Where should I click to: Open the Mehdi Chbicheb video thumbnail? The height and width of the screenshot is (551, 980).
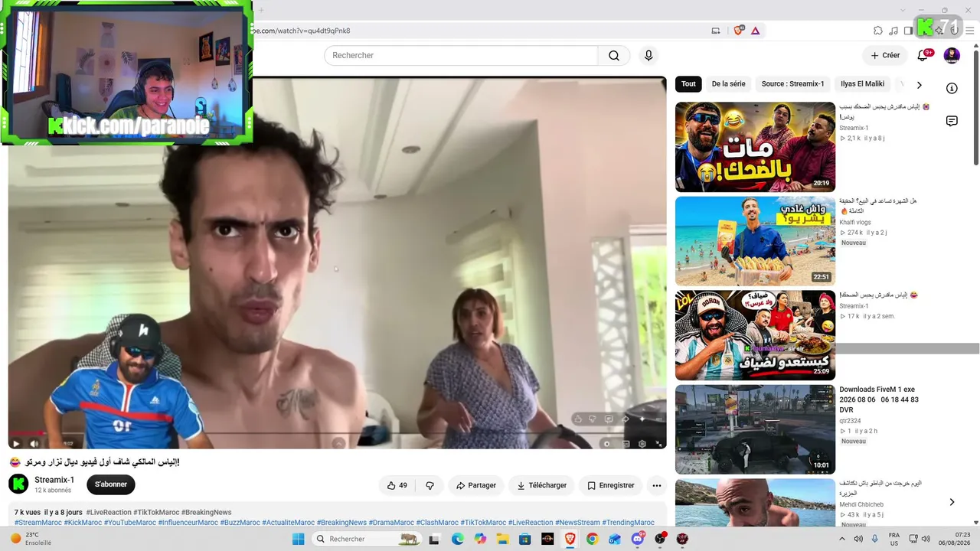pos(755,503)
